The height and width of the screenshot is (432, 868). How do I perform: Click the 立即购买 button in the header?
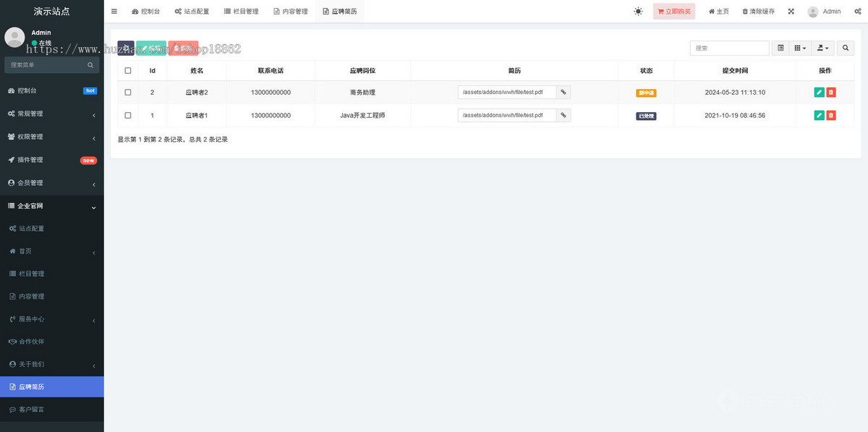pyautogui.click(x=673, y=11)
